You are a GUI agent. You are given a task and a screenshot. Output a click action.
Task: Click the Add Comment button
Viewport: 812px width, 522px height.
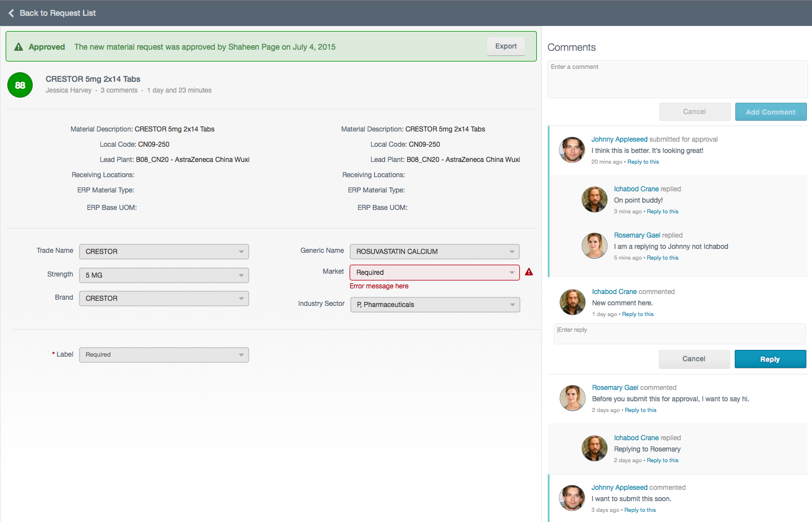pos(770,112)
